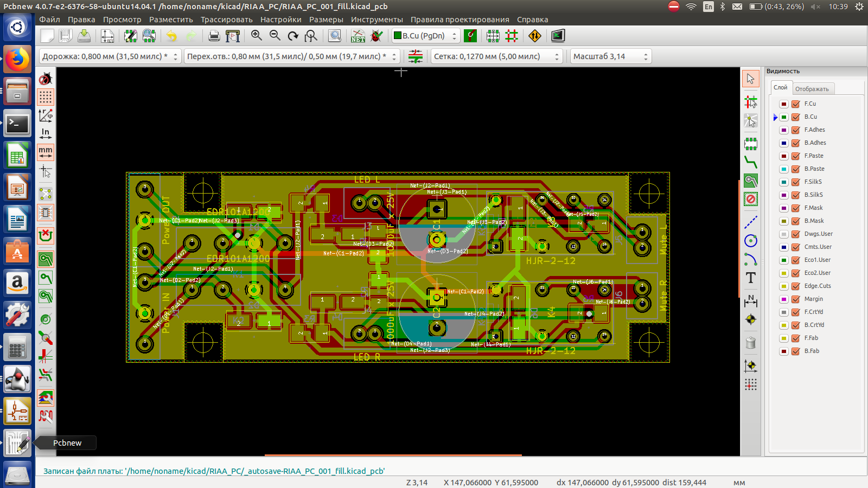Open the netlist NET icon
Image resolution: width=868 pixels, height=488 pixels.
point(358,36)
